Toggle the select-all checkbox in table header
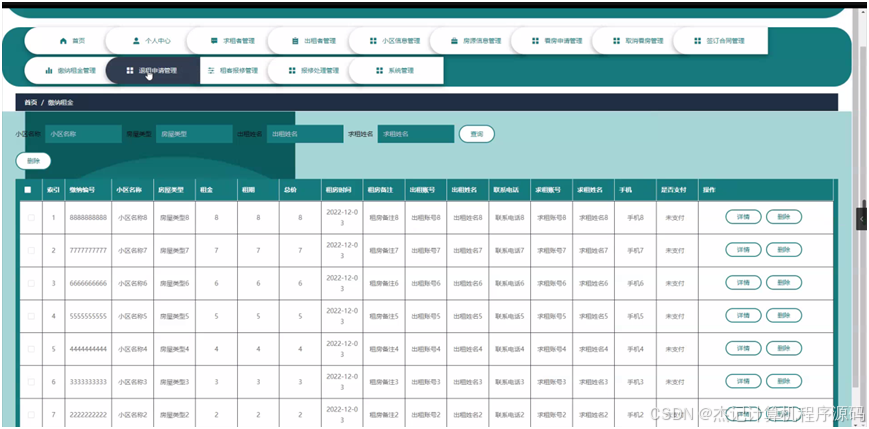This screenshot has width=869, height=429. pyautogui.click(x=28, y=190)
